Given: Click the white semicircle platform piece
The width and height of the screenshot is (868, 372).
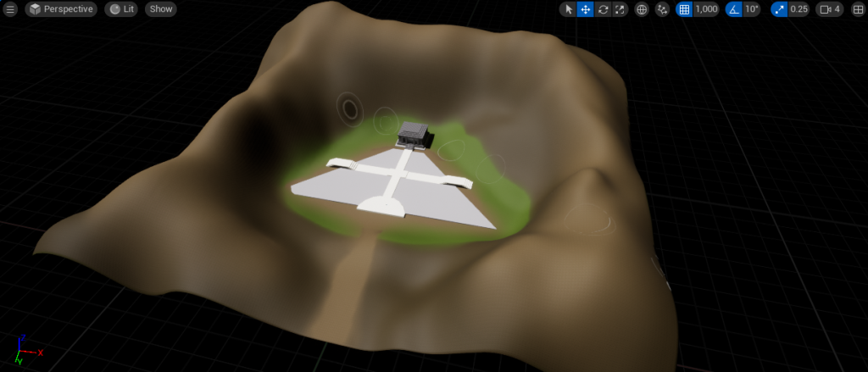Looking at the screenshot, I should [385, 203].
